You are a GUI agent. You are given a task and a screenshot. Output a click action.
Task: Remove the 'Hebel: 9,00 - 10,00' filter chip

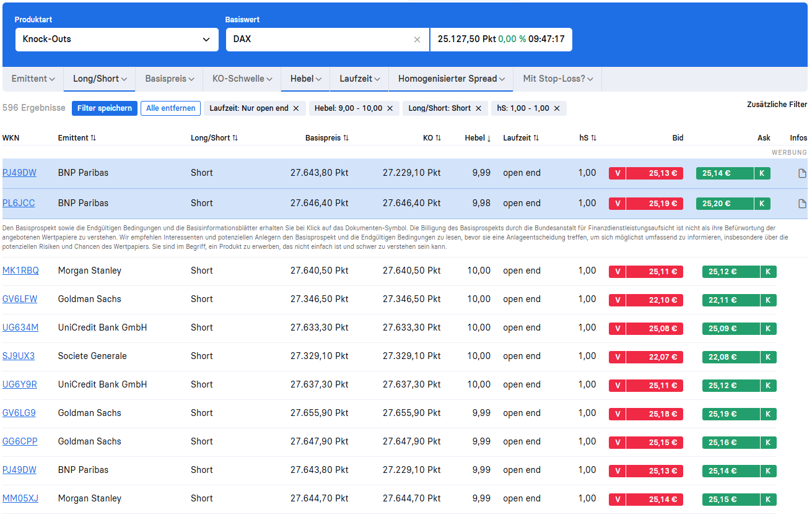(390, 108)
